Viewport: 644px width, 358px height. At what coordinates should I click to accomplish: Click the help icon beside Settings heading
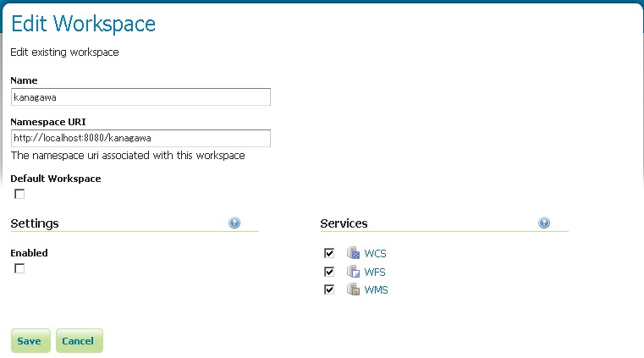tap(234, 223)
